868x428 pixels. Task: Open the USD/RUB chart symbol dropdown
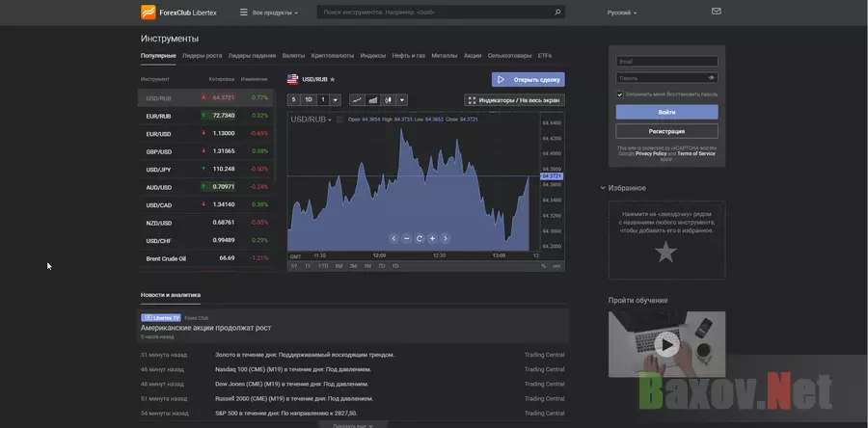pos(312,120)
